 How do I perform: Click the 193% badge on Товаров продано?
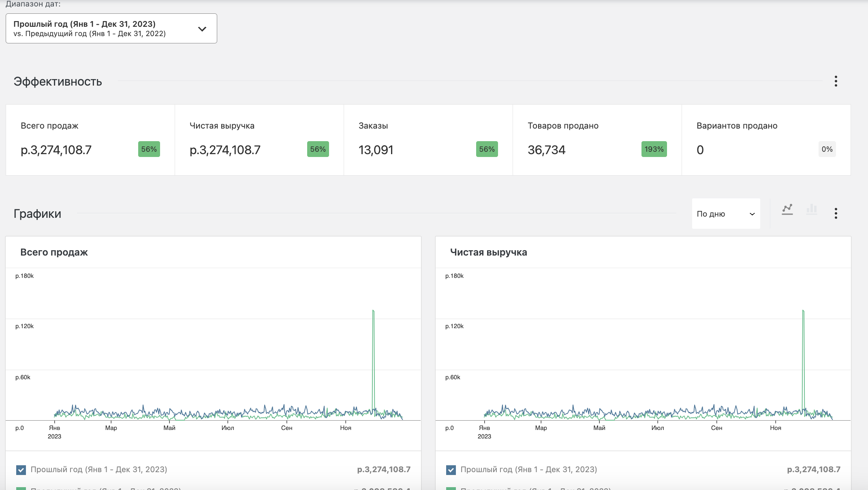pos(654,149)
